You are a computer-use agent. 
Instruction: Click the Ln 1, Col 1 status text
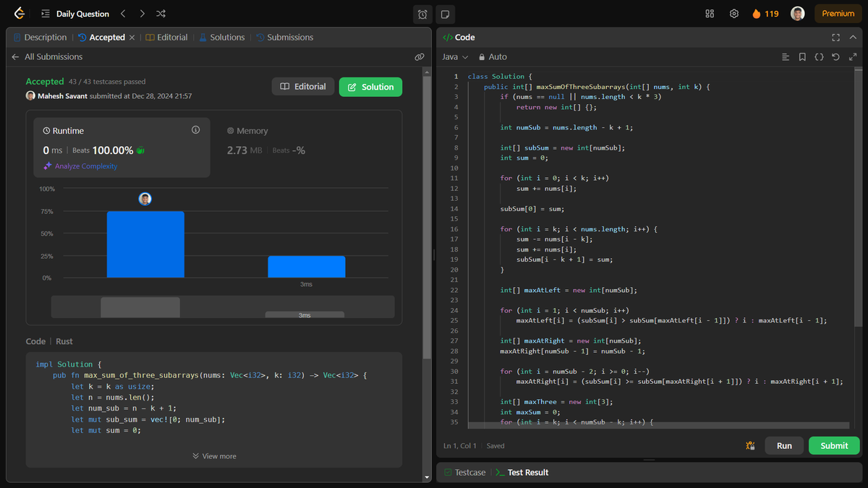point(460,446)
